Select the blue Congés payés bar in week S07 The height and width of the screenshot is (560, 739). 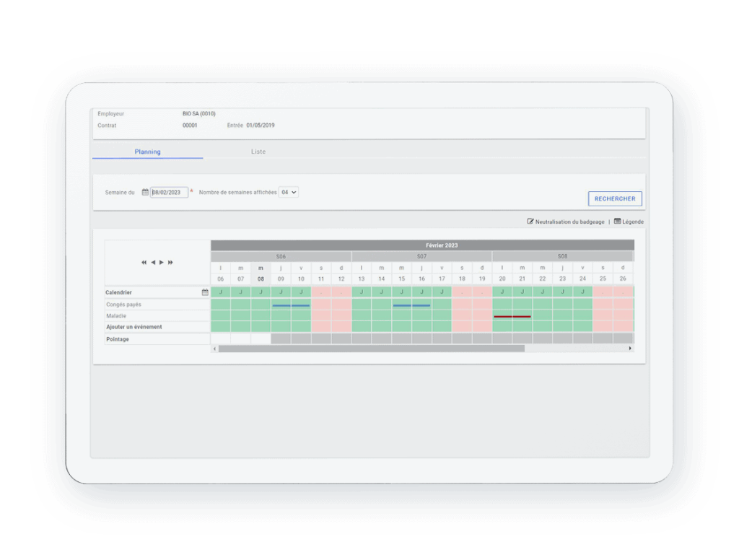click(411, 305)
